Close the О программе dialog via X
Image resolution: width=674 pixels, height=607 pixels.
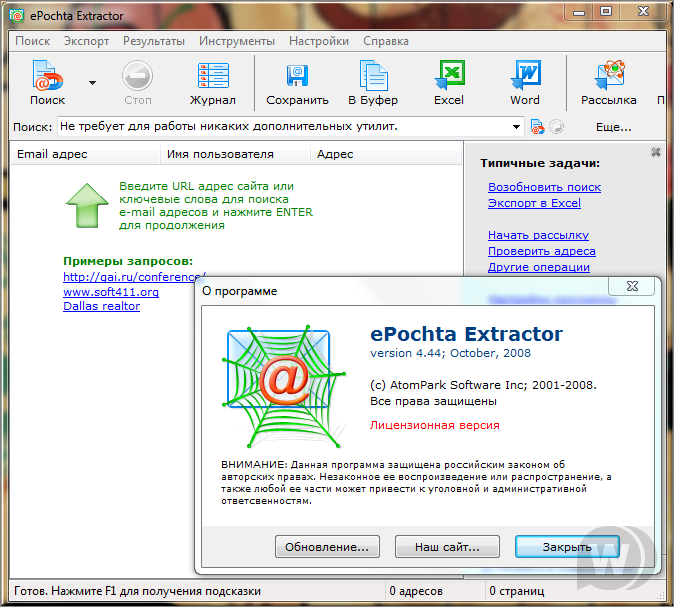(x=631, y=286)
